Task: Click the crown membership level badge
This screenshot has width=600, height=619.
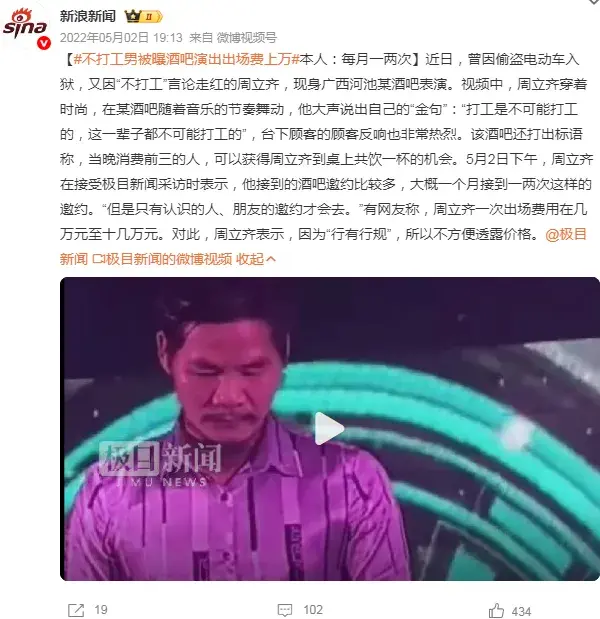Action: 143,17
